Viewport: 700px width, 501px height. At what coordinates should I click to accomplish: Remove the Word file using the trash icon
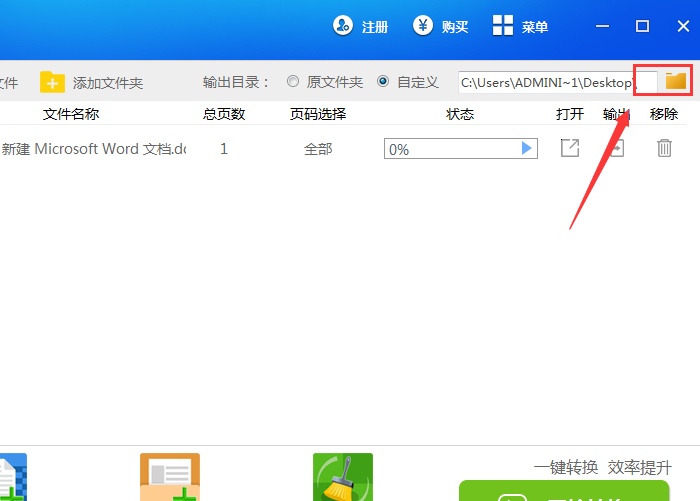point(664,148)
